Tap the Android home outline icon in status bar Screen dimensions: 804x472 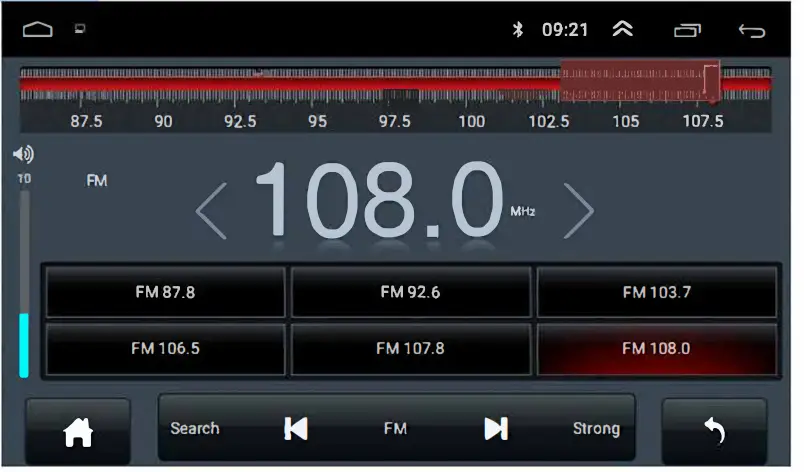(38, 30)
